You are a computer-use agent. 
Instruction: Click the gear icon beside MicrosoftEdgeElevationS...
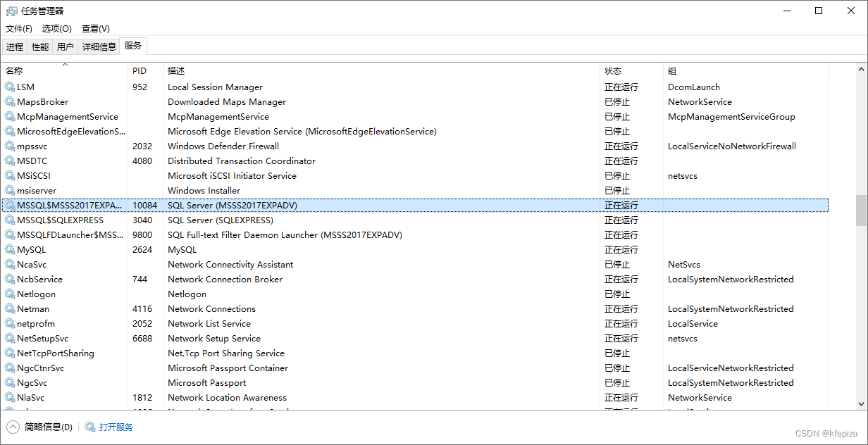coord(10,132)
